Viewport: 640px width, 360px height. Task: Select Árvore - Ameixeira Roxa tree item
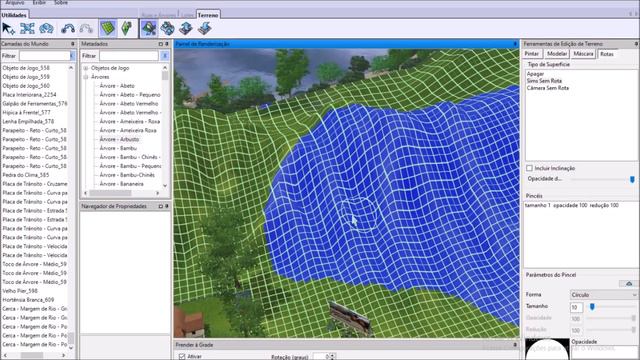pos(128,130)
